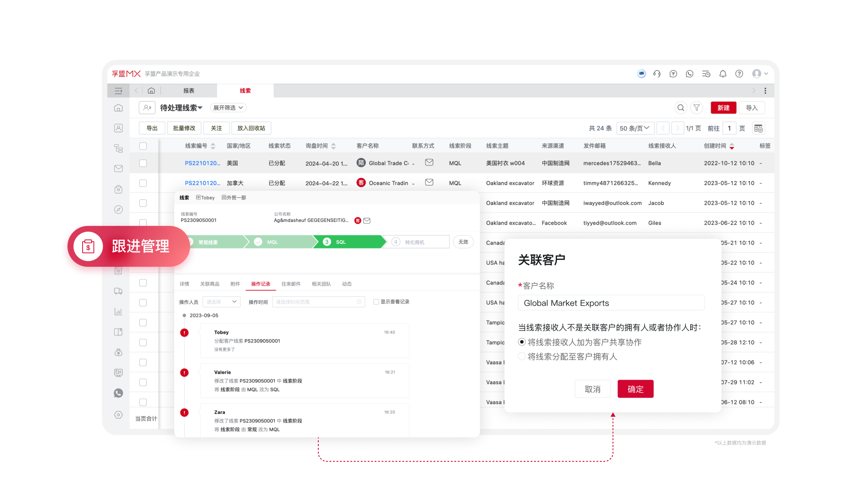868x503 pixels.
Task: Click the search magnifier icon
Action: click(x=680, y=108)
